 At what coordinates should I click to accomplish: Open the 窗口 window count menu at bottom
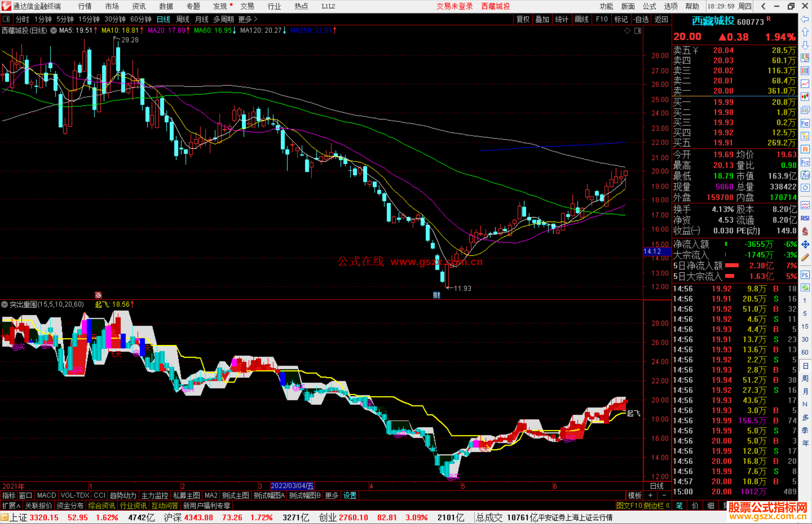coord(26,495)
